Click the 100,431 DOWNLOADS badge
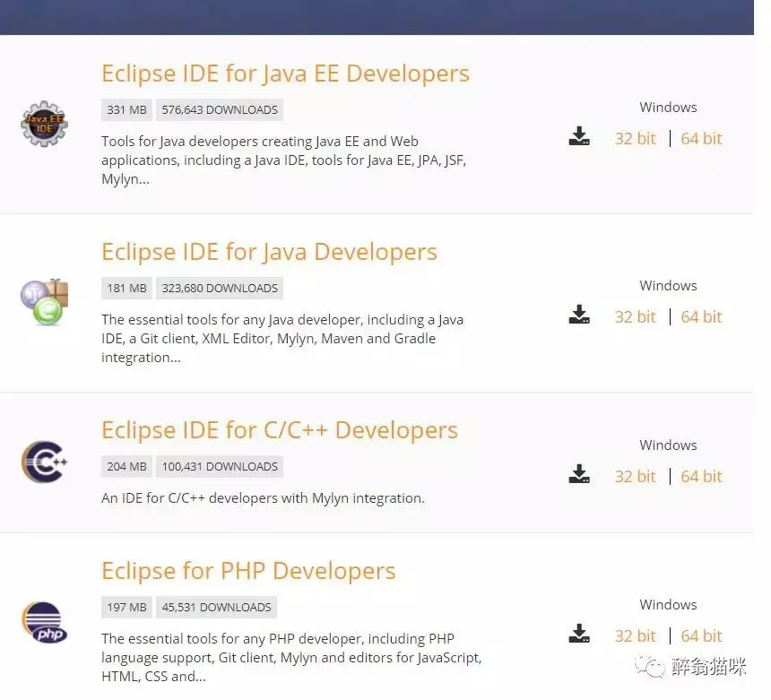The image size is (771, 700). click(220, 466)
